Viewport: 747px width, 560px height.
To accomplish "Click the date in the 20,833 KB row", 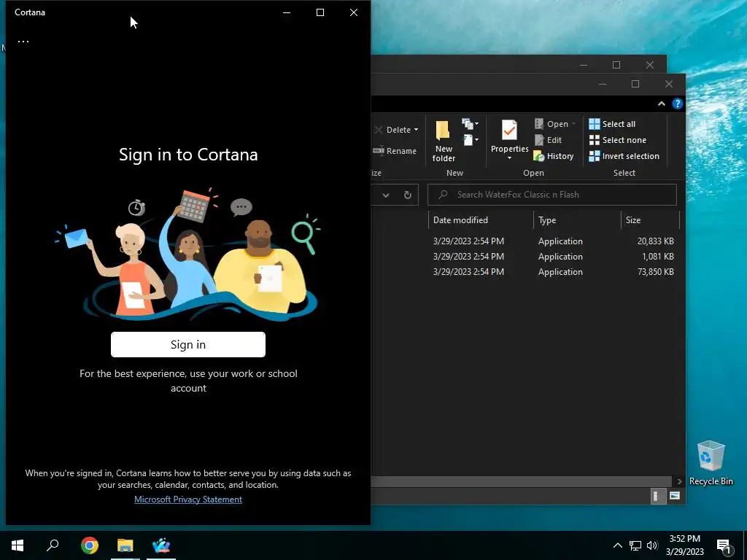I will 468,241.
